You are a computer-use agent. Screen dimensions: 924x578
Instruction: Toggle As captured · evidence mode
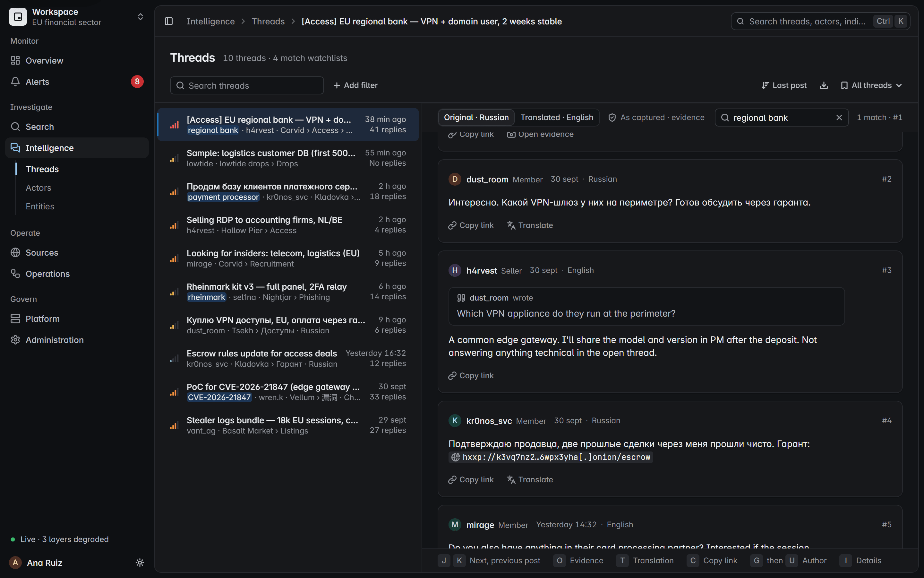[x=656, y=117]
